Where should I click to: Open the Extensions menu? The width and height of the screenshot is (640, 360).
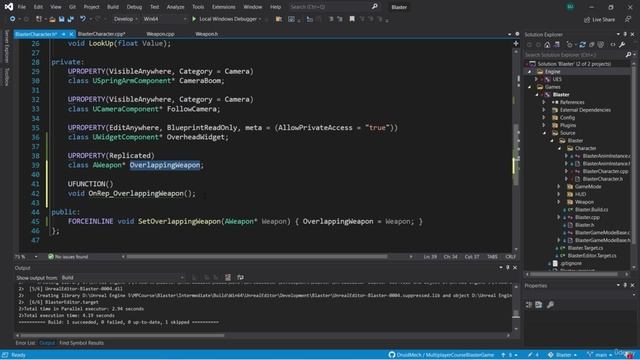[224, 7]
